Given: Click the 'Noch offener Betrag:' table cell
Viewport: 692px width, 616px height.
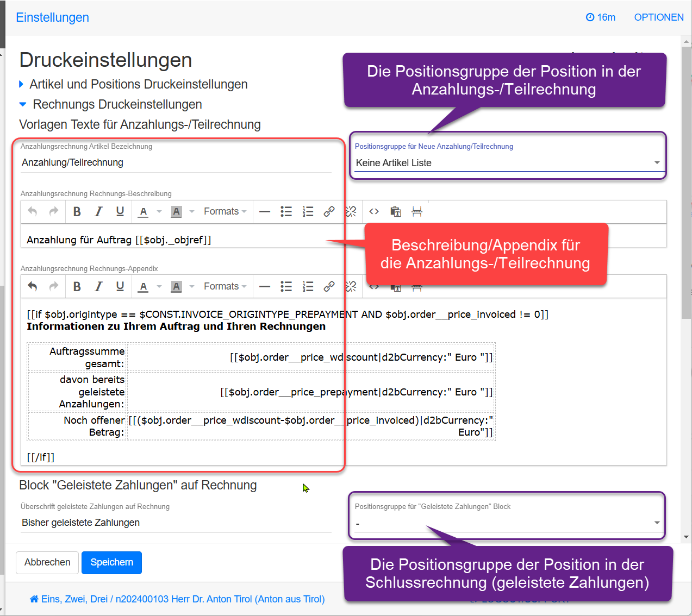Looking at the screenshot, I should click(77, 426).
